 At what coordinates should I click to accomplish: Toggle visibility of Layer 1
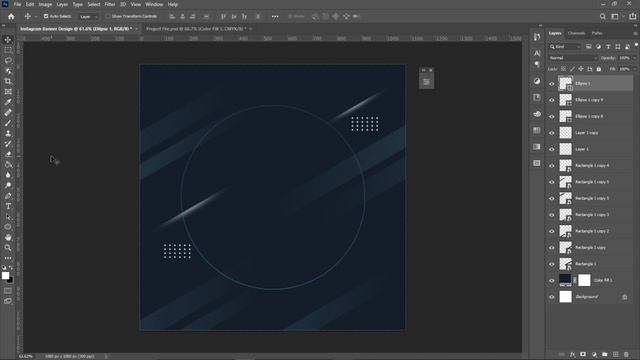pos(552,149)
